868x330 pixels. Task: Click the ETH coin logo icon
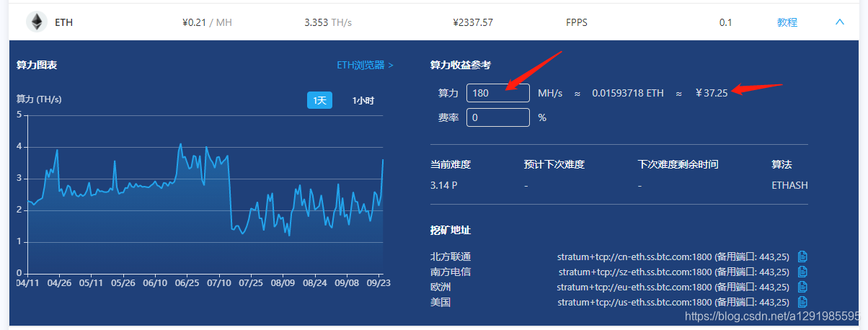tap(36, 22)
